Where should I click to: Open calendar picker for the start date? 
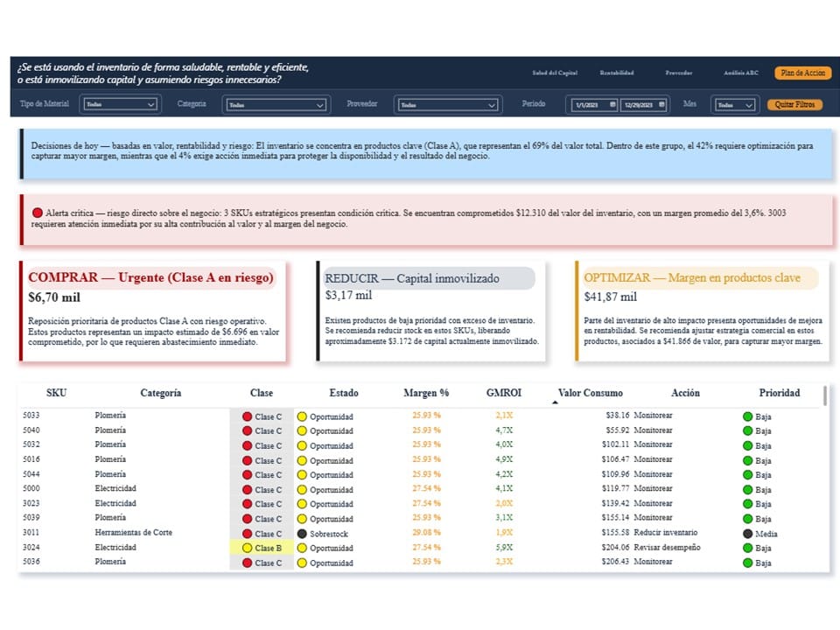pyautogui.click(x=613, y=104)
